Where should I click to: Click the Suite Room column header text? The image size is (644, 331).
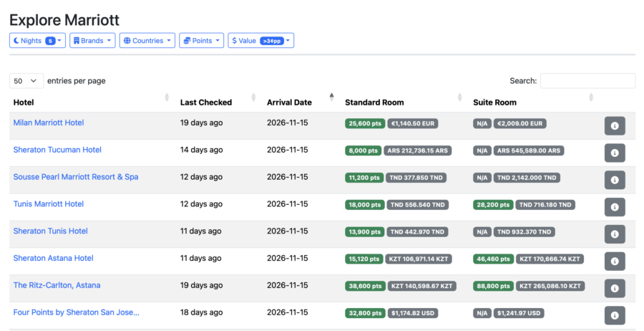pos(494,102)
